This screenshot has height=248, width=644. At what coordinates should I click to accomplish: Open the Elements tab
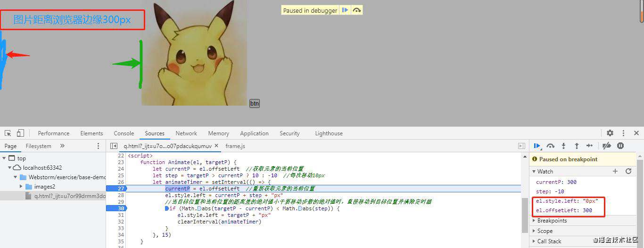pos(91,133)
